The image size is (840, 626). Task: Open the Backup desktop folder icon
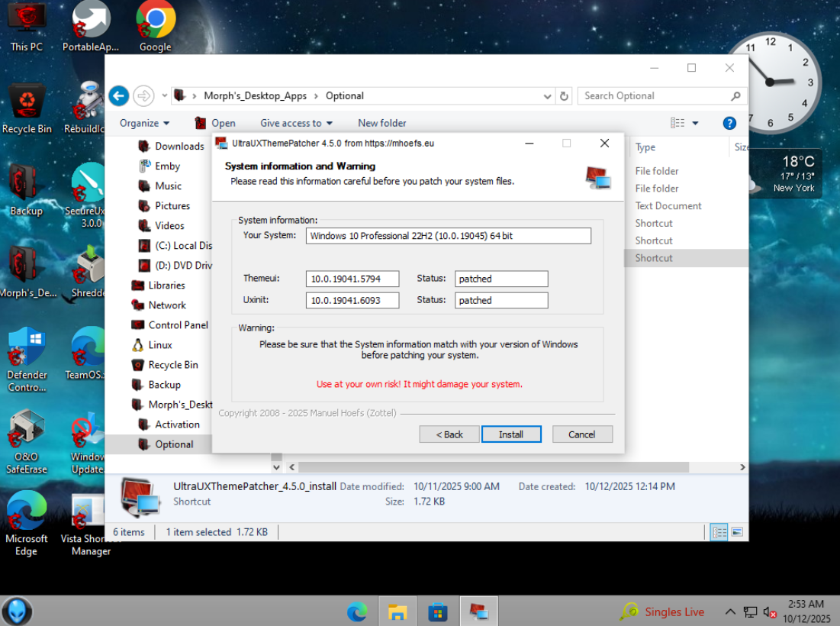coord(26,191)
